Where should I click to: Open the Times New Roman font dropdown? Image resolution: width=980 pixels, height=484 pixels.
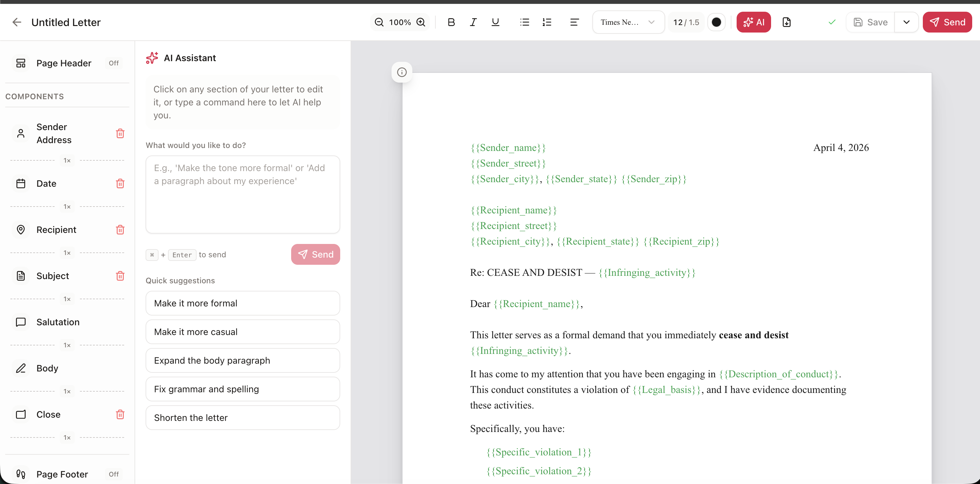coord(628,22)
